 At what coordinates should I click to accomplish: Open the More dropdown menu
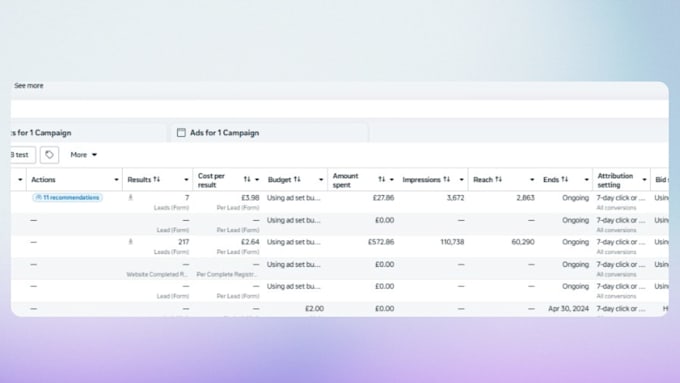[84, 155]
